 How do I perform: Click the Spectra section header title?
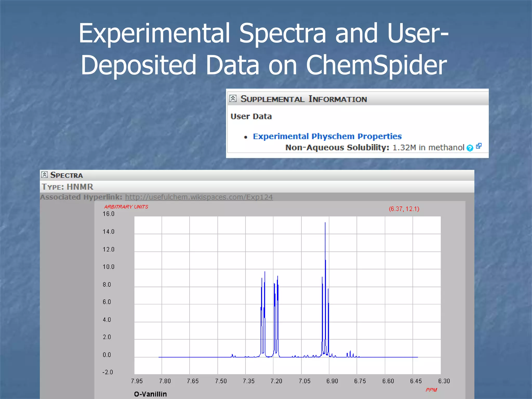pyautogui.click(x=66, y=175)
